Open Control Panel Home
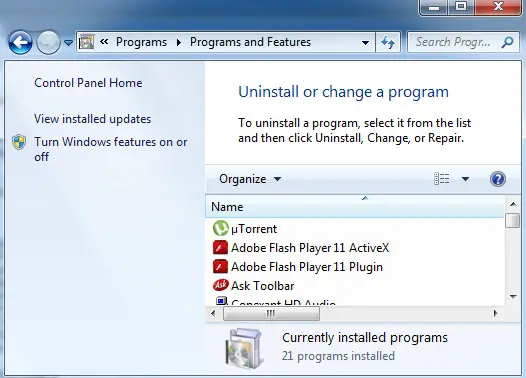Screen dimensions: 526x378 point(88,83)
